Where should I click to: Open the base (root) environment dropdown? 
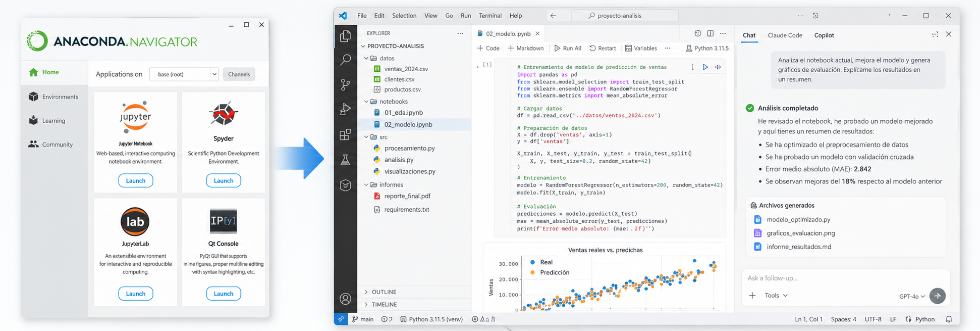coord(184,74)
